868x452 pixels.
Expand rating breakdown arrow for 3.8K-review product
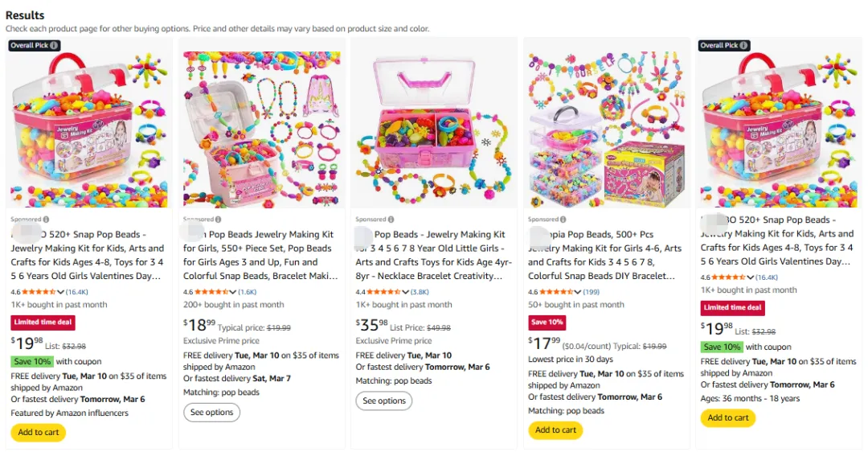pyautogui.click(x=406, y=292)
